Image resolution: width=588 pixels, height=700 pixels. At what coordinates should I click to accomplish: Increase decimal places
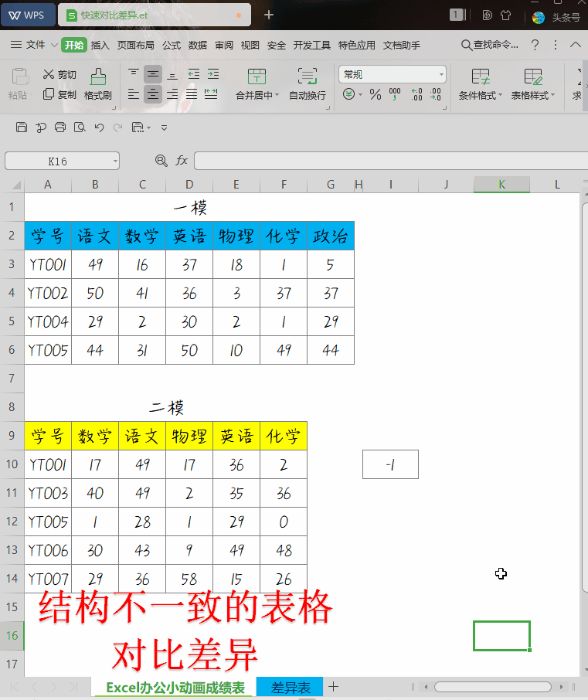click(416, 94)
